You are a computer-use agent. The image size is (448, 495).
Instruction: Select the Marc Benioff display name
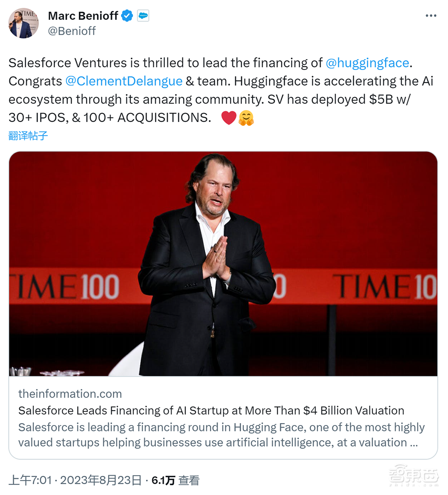pyautogui.click(x=82, y=16)
